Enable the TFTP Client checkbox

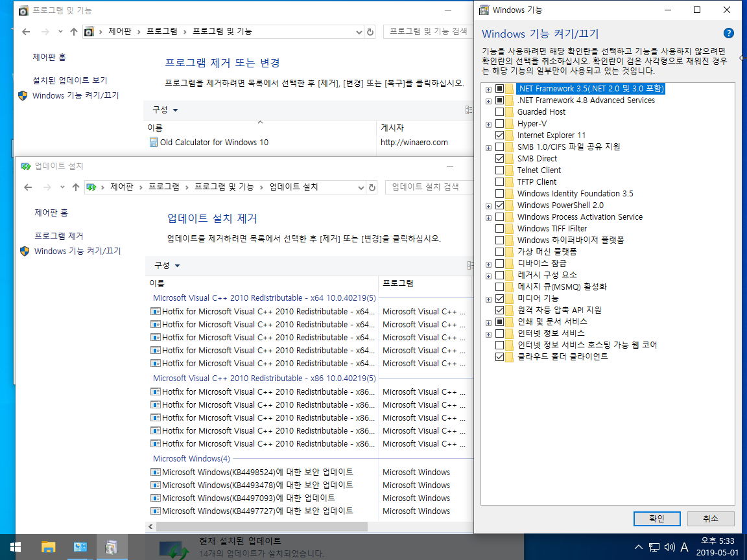click(x=499, y=182)
